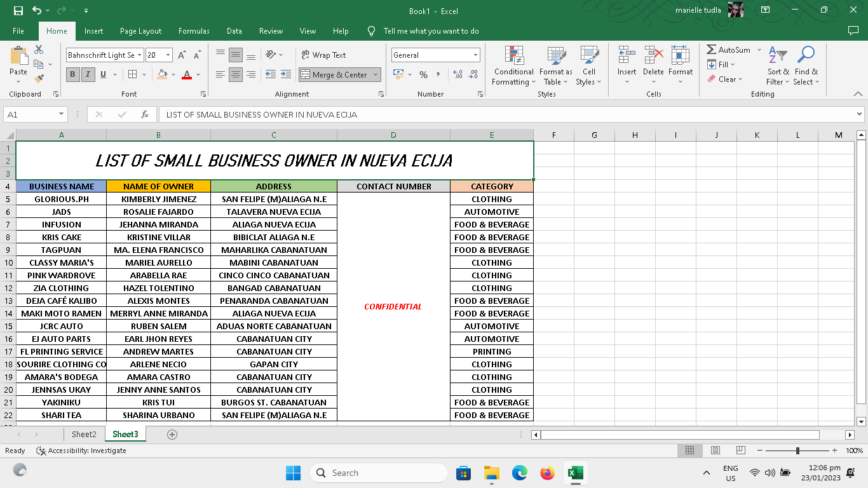Click the Insert Function fx icon
This screenshot has width=868, height=488.
pos(145,114)
